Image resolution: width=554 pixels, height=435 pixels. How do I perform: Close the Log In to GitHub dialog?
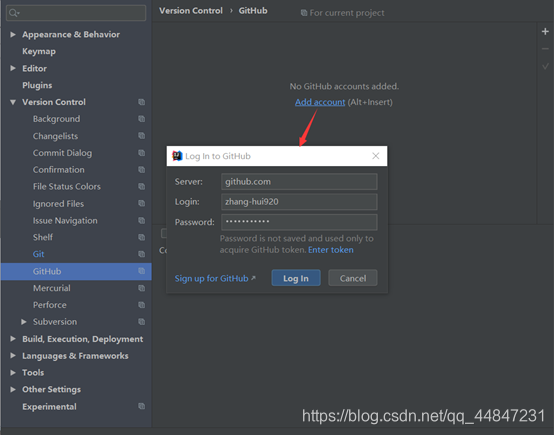(x=376, y=156)
